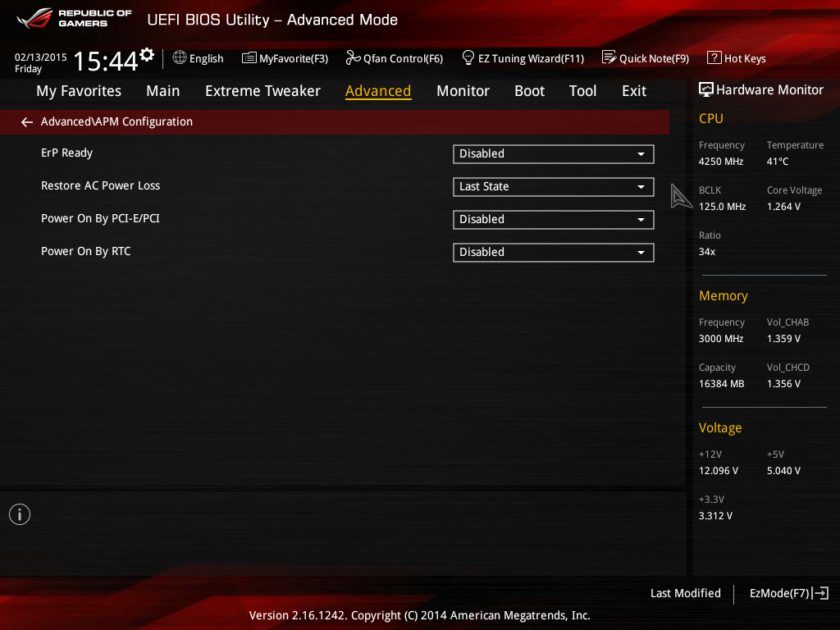Click the EZ Tuning Wizard bulb icon

(x=468, y=57)
